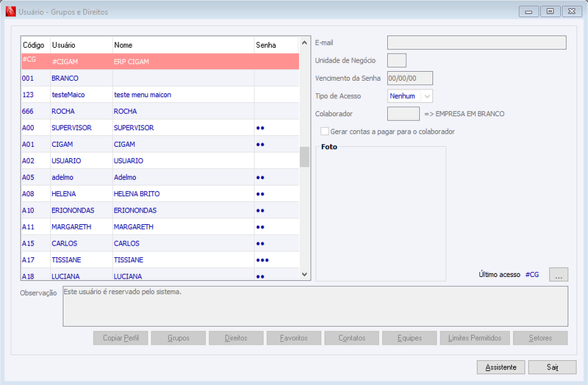This screenshot has width=588, height=385.
Task: Click the Unidade de Negócio field
Action: coord(397,60)
